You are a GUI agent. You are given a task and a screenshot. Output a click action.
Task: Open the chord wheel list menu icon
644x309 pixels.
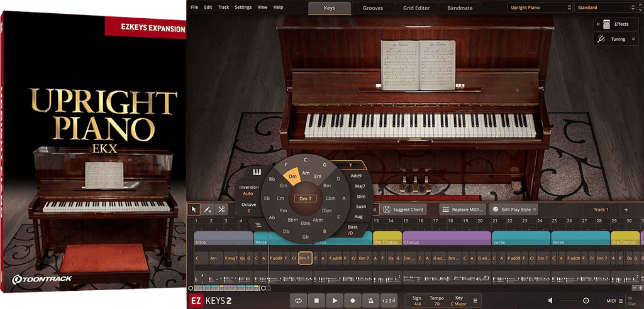(258, 224)
